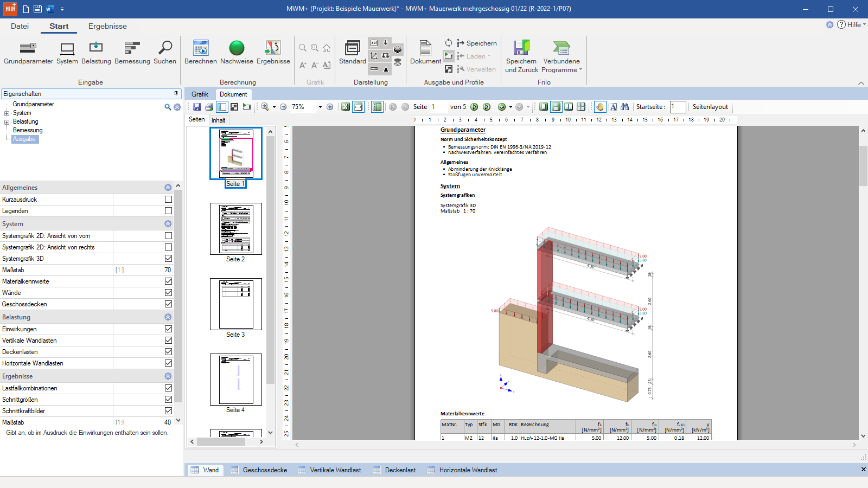Expand the Belastung tree node
868x488 pixels.
click(x=7, y=122)
